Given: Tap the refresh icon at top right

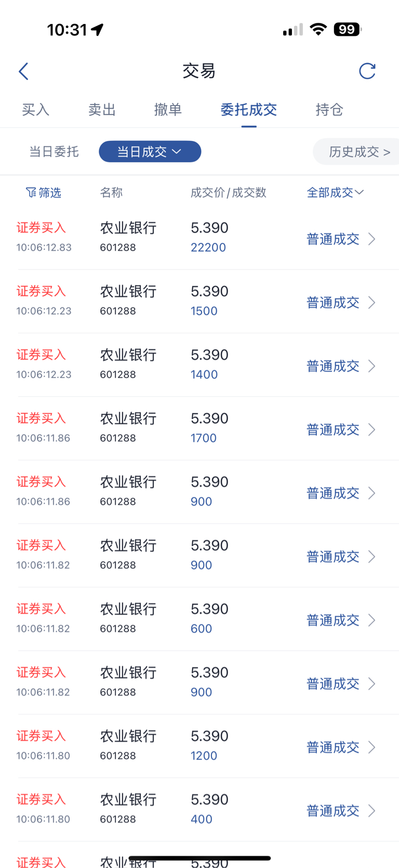Looking at the screenshot, I should pos(367,71).
